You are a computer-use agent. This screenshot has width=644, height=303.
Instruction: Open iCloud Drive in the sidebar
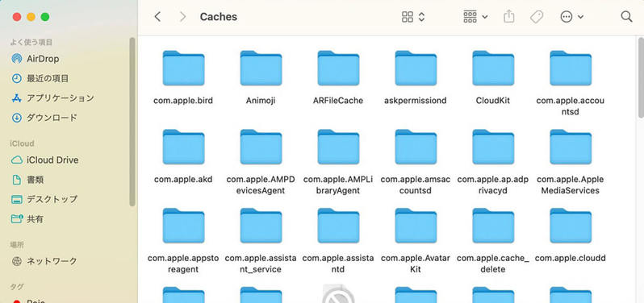pos(44,160)
